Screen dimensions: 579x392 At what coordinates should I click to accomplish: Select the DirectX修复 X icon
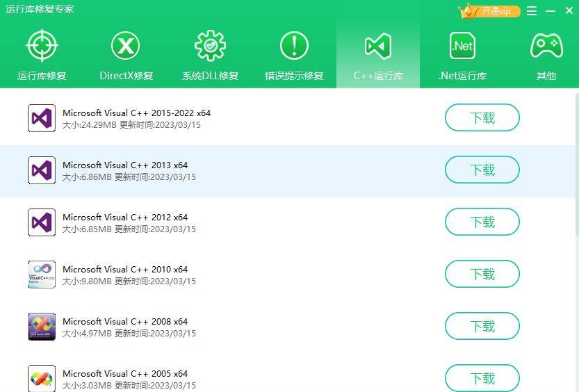click(126, 46)
